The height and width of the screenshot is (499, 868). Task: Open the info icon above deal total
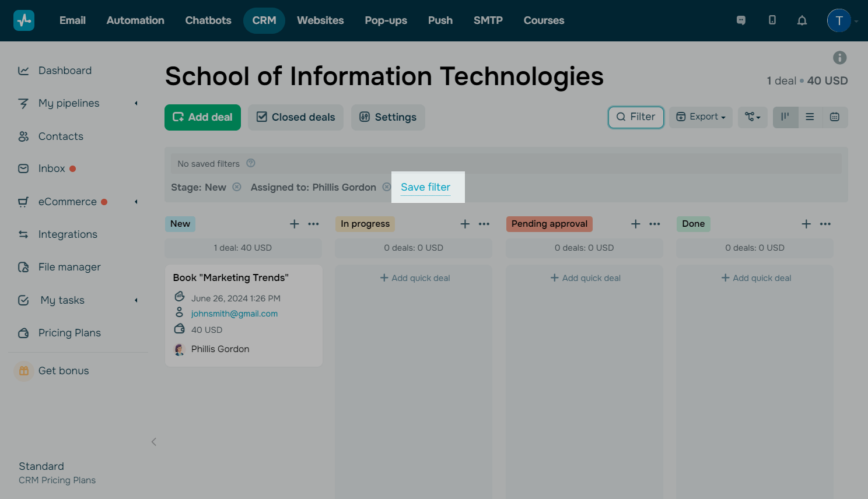tap(839, 58)
